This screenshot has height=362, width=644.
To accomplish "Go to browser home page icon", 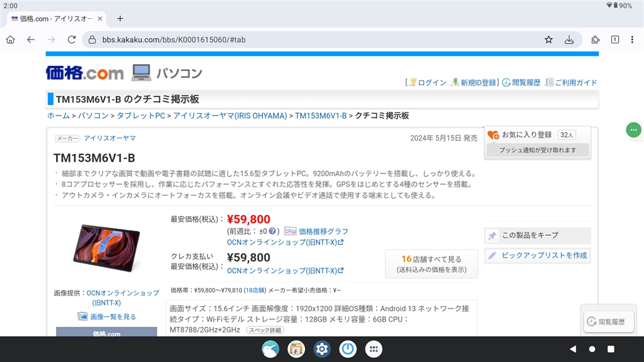I will [10, 40].
